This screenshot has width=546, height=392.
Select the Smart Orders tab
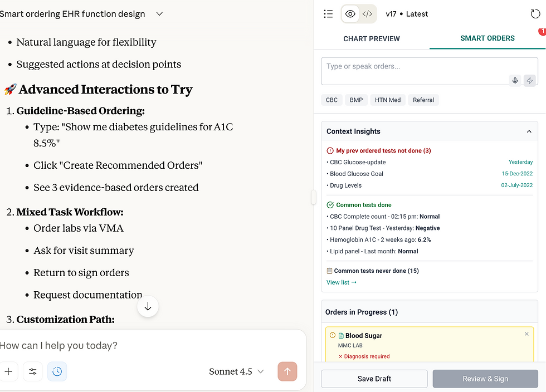tap(487, 38)
